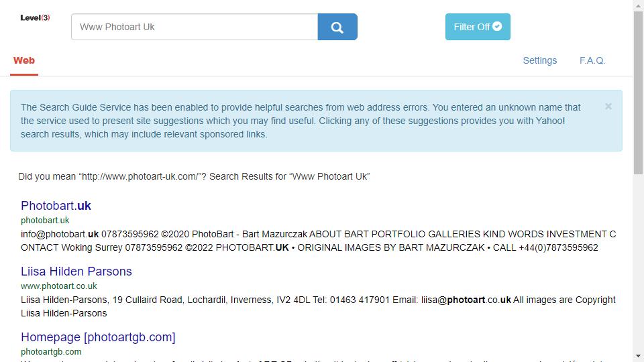Click the Liisa Hilden-Parsons address snippet
644x362 pixels.
click(x=318, y=306)
